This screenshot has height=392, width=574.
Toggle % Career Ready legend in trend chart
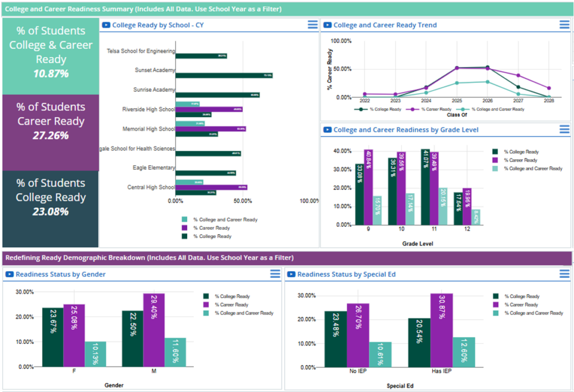click(x=434, y=109)
